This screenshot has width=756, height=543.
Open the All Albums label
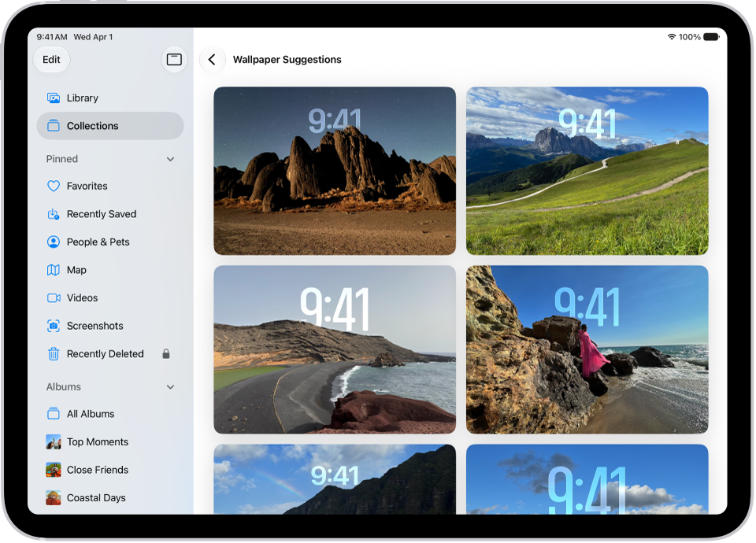(x=91, y=414)
